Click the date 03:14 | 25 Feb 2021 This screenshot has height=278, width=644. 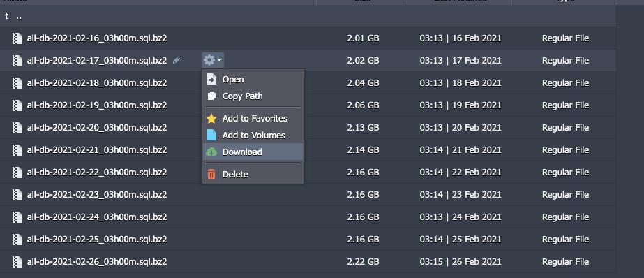click(460, 239)
